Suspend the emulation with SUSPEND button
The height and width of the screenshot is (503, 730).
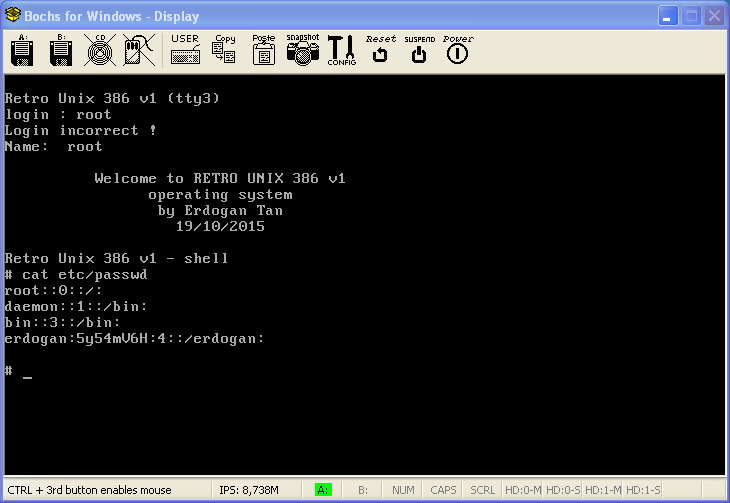coord(419,50)
